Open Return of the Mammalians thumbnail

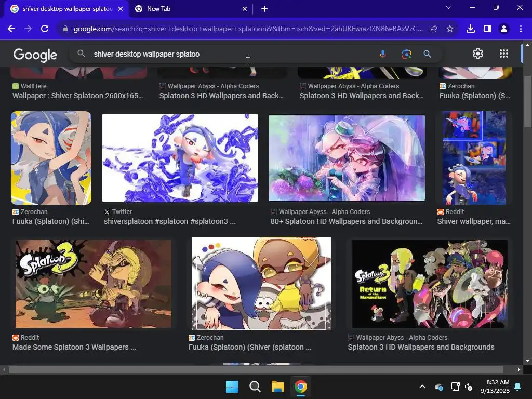430,284
